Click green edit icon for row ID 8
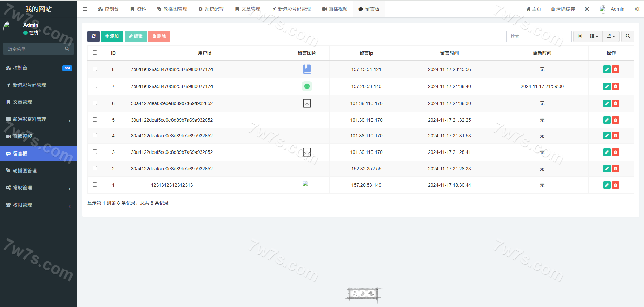 (607, 69)
